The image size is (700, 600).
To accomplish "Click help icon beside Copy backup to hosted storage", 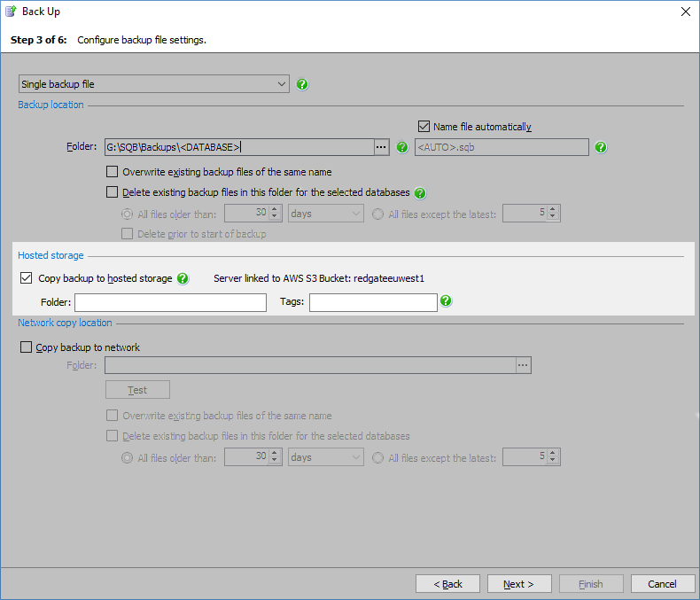I will click(x=183, y=278).
